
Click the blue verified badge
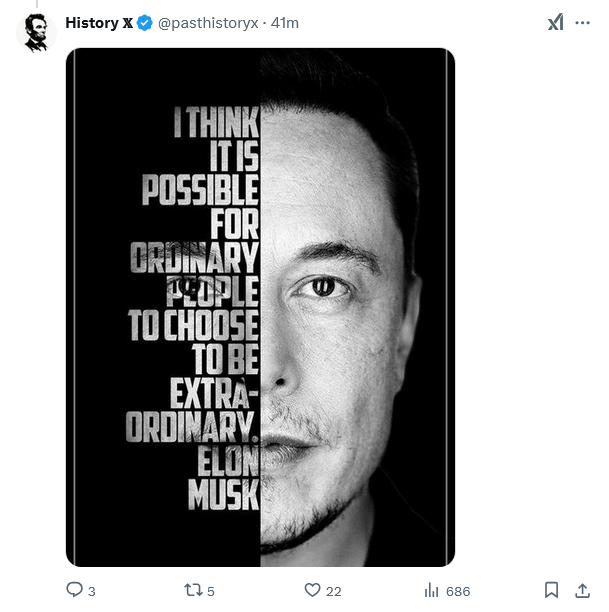click(144, 23)
